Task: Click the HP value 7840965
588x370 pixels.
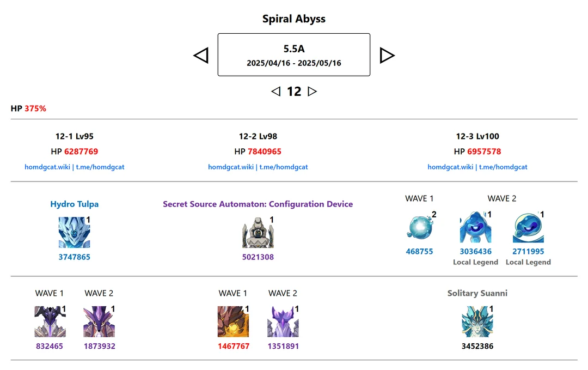Action: tap(265, 151)
